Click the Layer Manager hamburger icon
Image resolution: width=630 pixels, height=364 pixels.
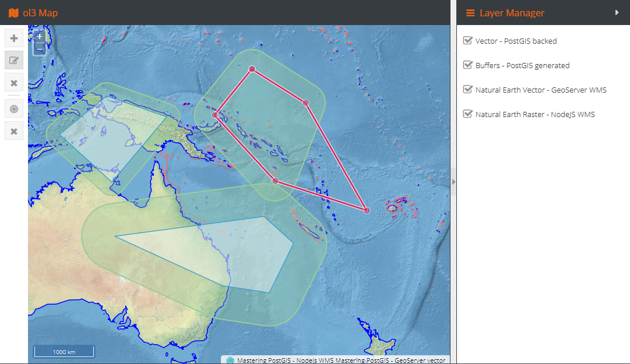click(470, 13)
